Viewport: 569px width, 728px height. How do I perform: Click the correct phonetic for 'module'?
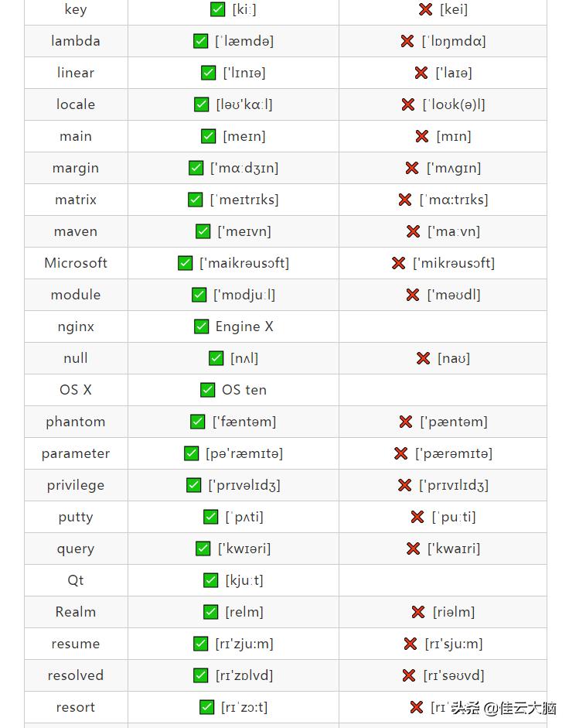[244, 295]
